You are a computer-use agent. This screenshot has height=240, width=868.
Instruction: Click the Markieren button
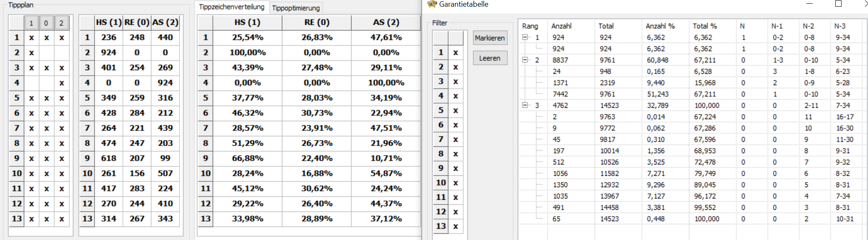click(490, 38)
